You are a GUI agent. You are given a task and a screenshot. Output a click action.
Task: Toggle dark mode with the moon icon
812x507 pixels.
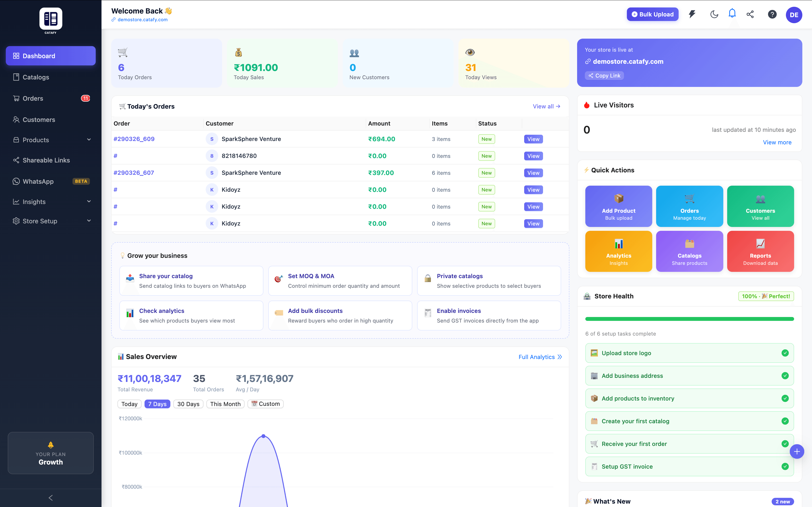[x=714, y=14]
